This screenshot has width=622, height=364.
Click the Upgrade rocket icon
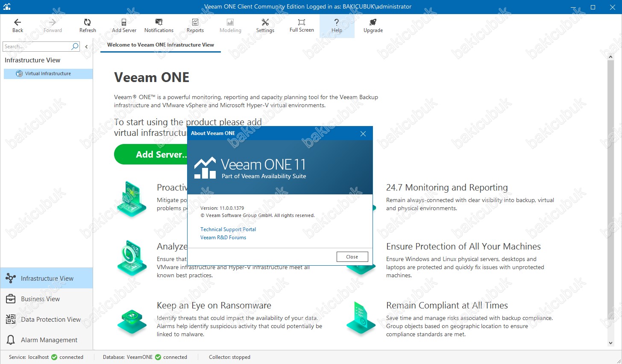tap(373, 22)
